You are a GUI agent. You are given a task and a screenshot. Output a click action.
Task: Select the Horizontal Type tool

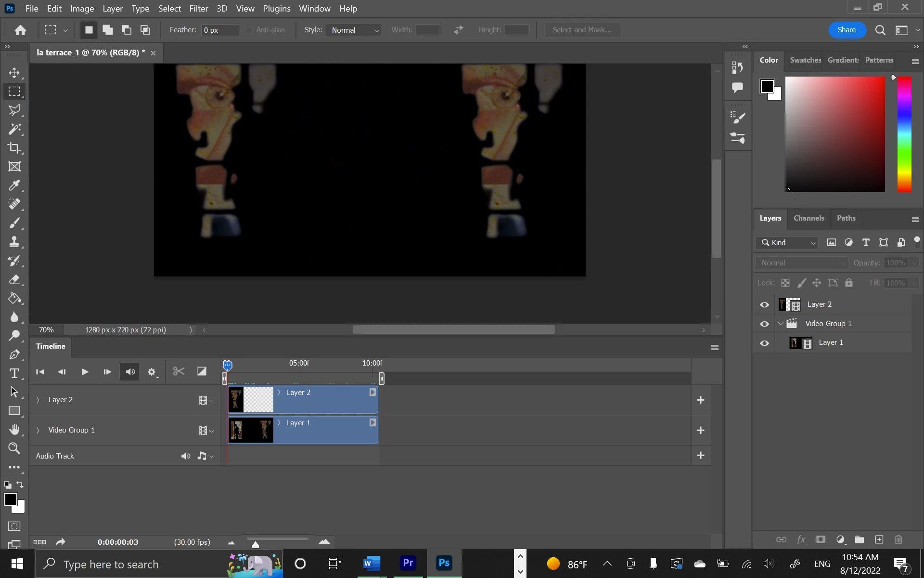tap(14, 373)
